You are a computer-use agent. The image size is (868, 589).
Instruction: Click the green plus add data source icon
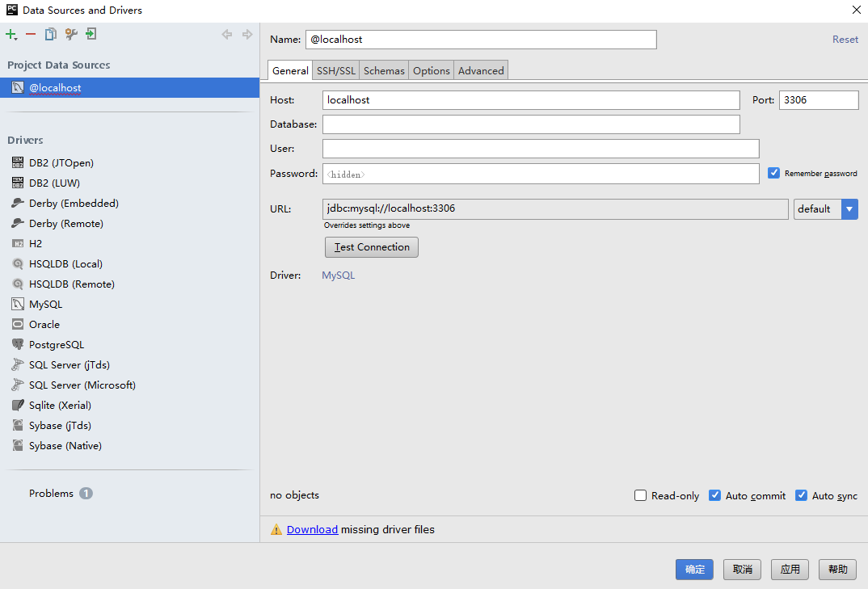click(x=11, y=34)
